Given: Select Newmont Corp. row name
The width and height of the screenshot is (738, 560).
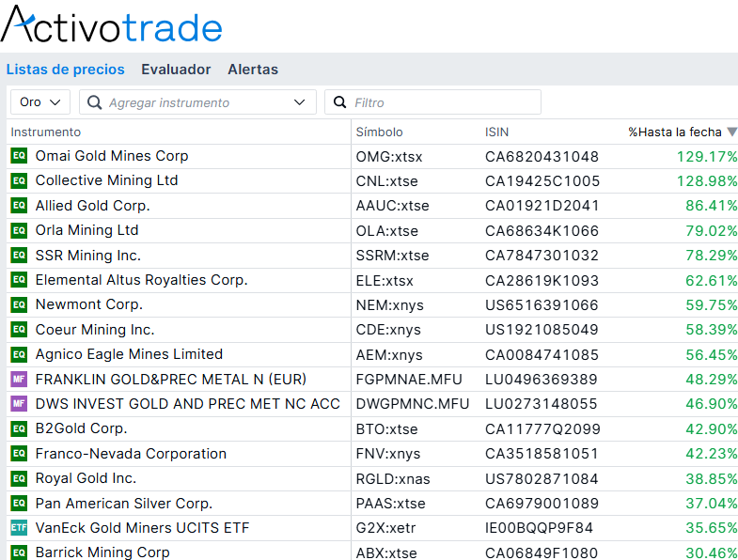Looking at the screenshot, I should tap(89, 304).
